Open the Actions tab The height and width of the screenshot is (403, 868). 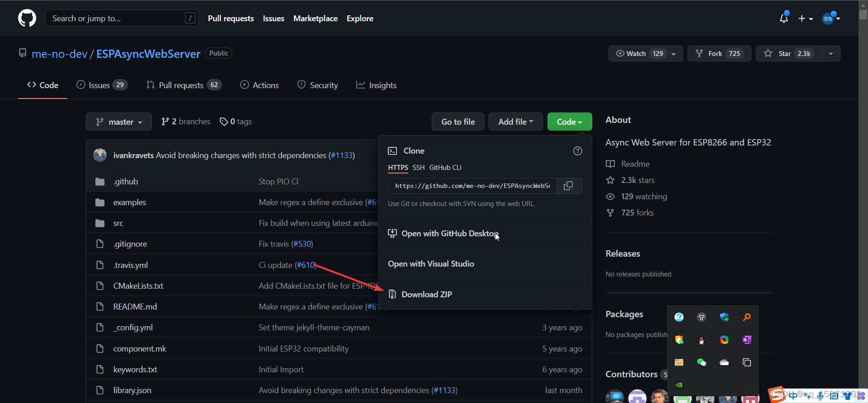[259, 85]
